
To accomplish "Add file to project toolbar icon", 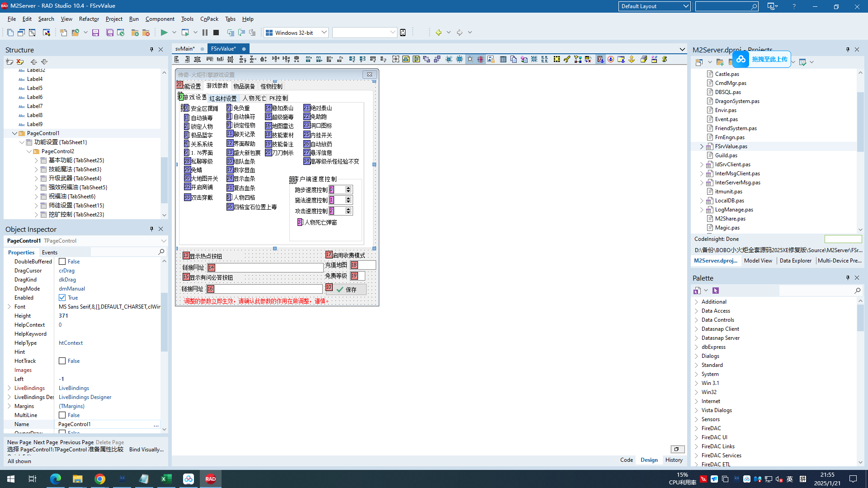I will 135,33.
